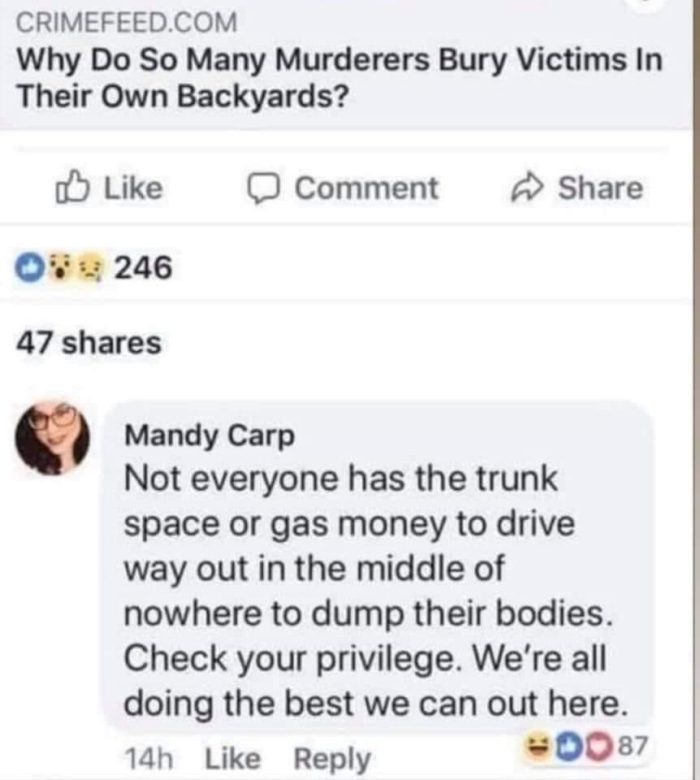Click the Haha emoji on Mandy's comment
This screenshot has height=780, width=700.
537,740
